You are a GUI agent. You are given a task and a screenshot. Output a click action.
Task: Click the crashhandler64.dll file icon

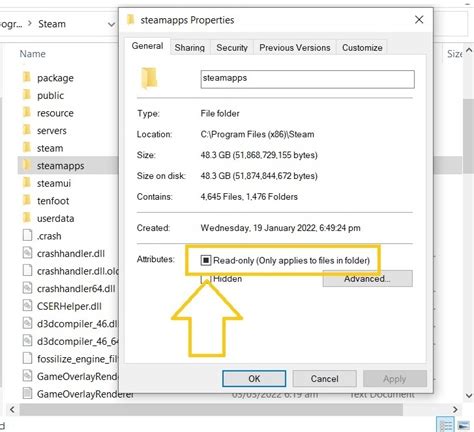[x=27, y=288]
